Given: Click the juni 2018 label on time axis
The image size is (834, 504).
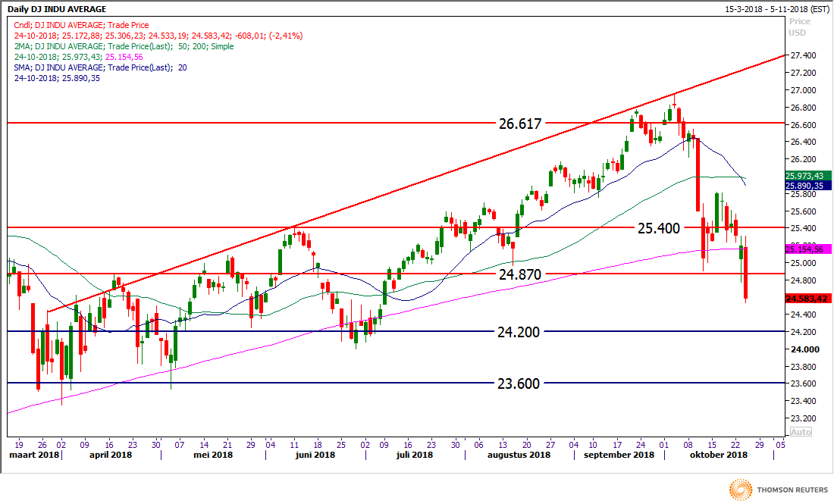Looking at the screenshot, I should click(x=314, y=455).
